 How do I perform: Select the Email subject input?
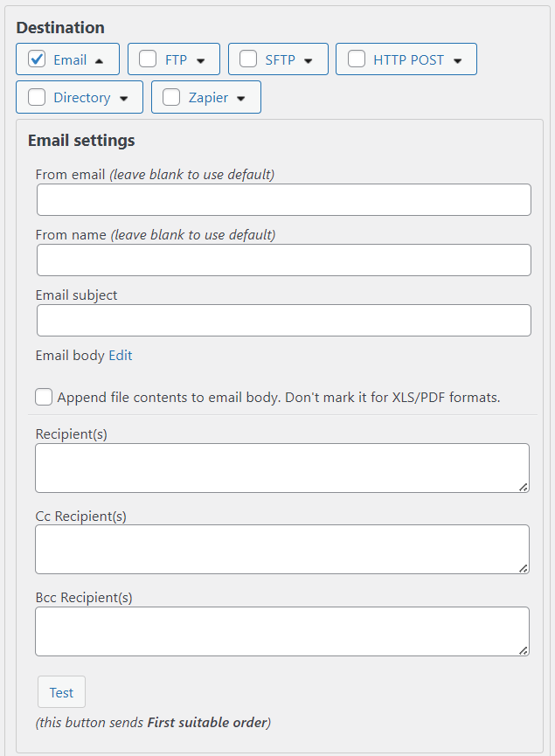tap(283, 320)
